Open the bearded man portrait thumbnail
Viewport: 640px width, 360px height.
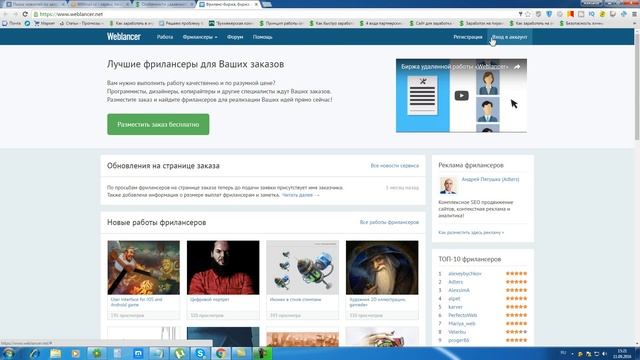point(223,267)
